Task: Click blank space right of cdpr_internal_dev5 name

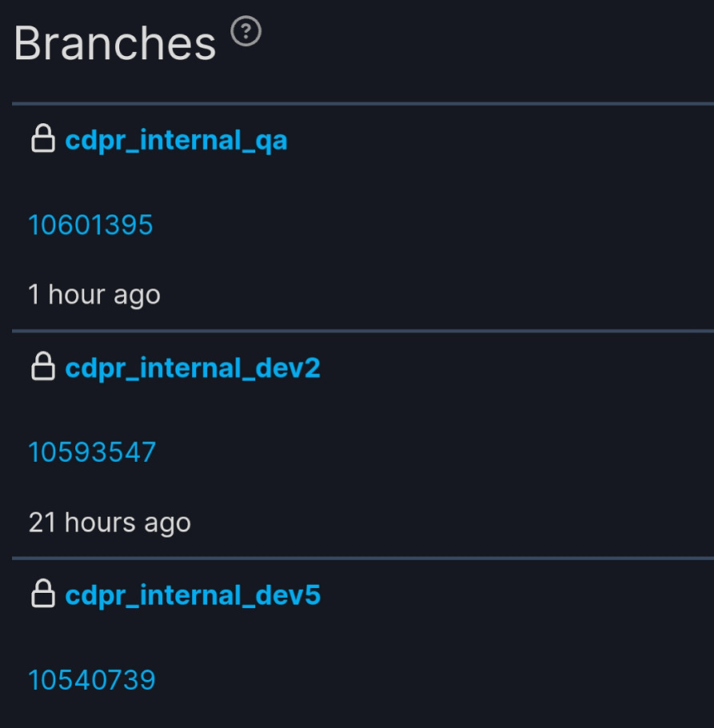Action: pos(512,595)
